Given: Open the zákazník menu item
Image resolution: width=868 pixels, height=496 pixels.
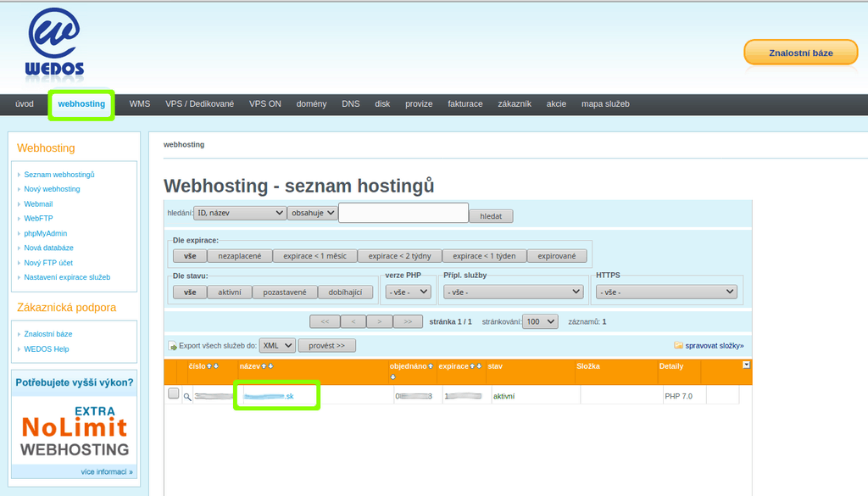Looking at the screenshot, I should point(515,104).
